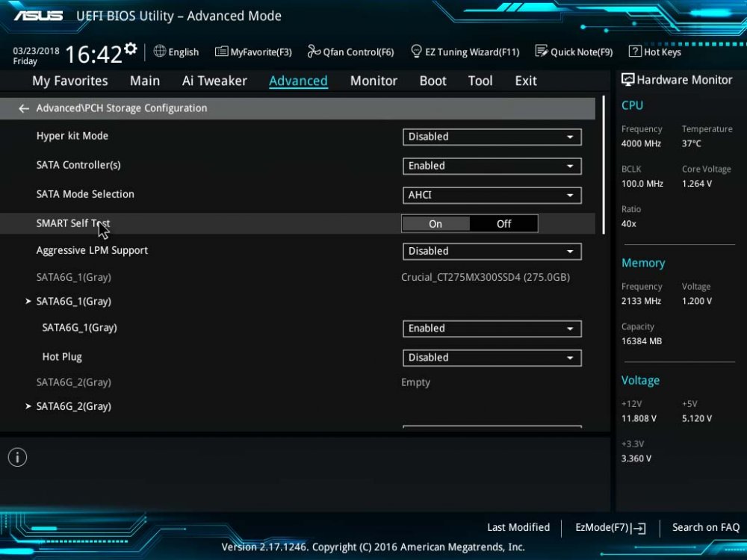Viewport: 747px width, 560px height.
Task: Select the Advanced tab
Action: pos(298,81)
